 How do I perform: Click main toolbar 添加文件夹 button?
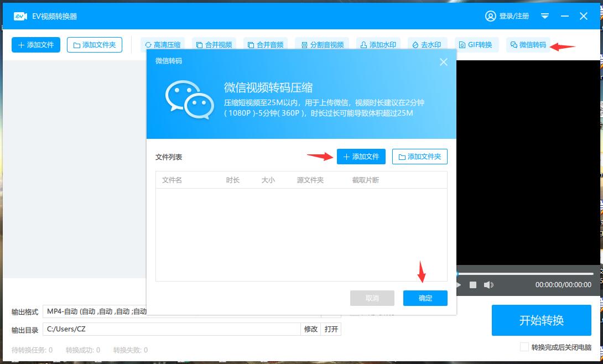click(x=95, y=45)
